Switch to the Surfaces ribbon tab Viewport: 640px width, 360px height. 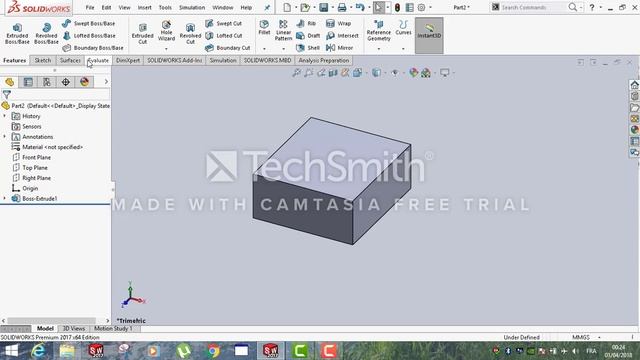(70, 60)
